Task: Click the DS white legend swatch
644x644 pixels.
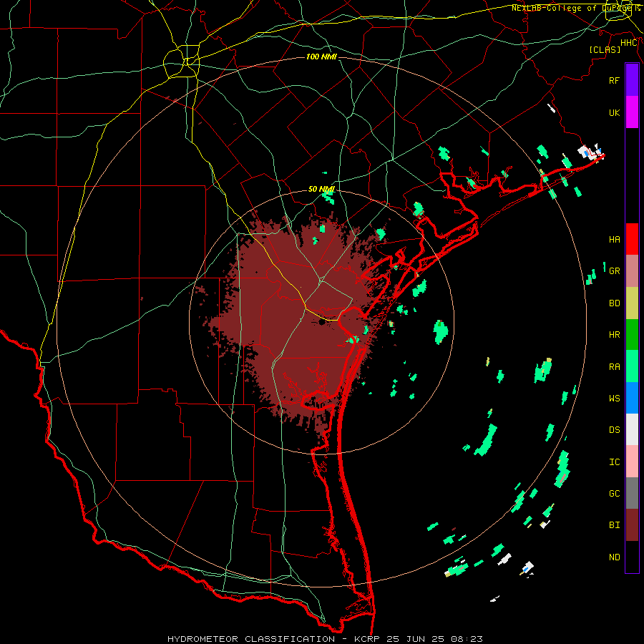Action: tap(632, 429)
